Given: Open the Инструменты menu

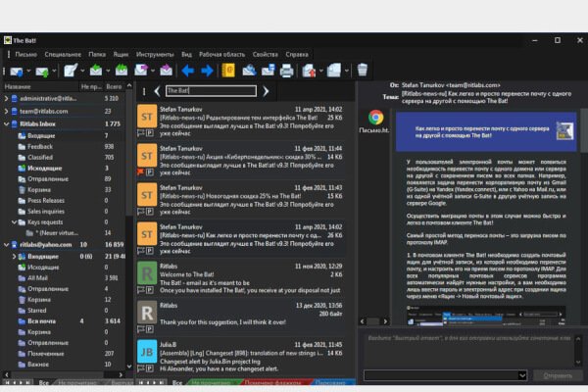Looking at the screenshot, I should click(155, 55).
